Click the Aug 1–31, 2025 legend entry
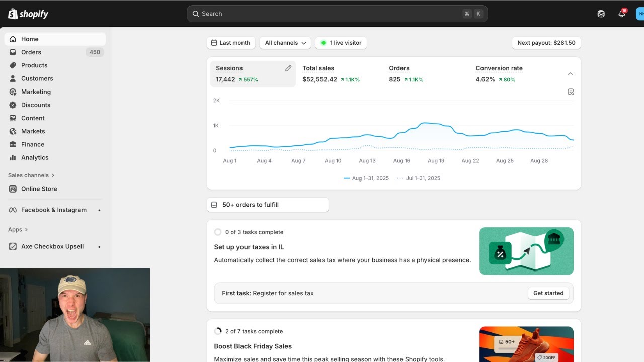This screenshot has height=362, width=644. point(366,178)
